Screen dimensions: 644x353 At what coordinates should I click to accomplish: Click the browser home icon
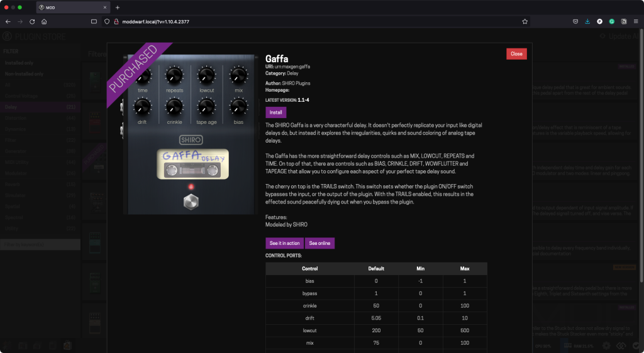[44, 21]
